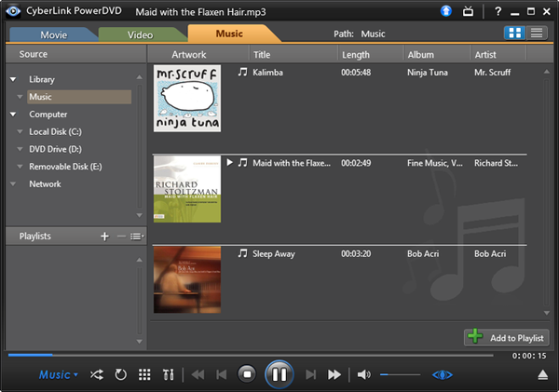Skip to the previous track
The height and width of the screenshot is (392, 559).
coord(222,375)
